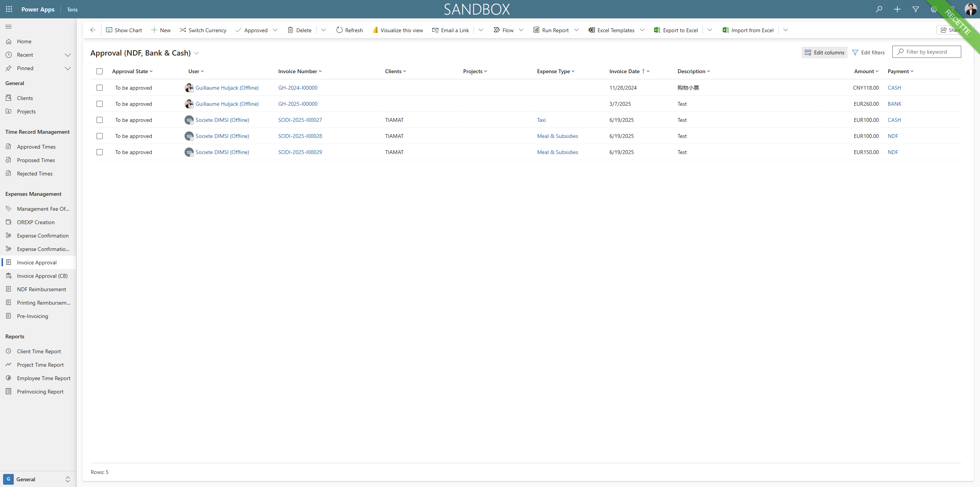The height and width of the screenshot is (487, 980).
Task: Collapse the navigation hamburger menu
Action: 8,27
